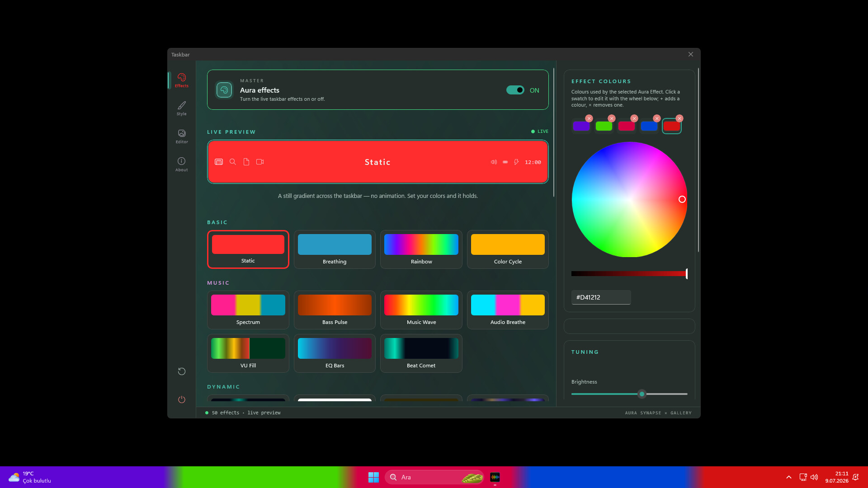Screen dimensions: 868x488
Task: Pick the Spectrum music effect
Action: [248, 310]
